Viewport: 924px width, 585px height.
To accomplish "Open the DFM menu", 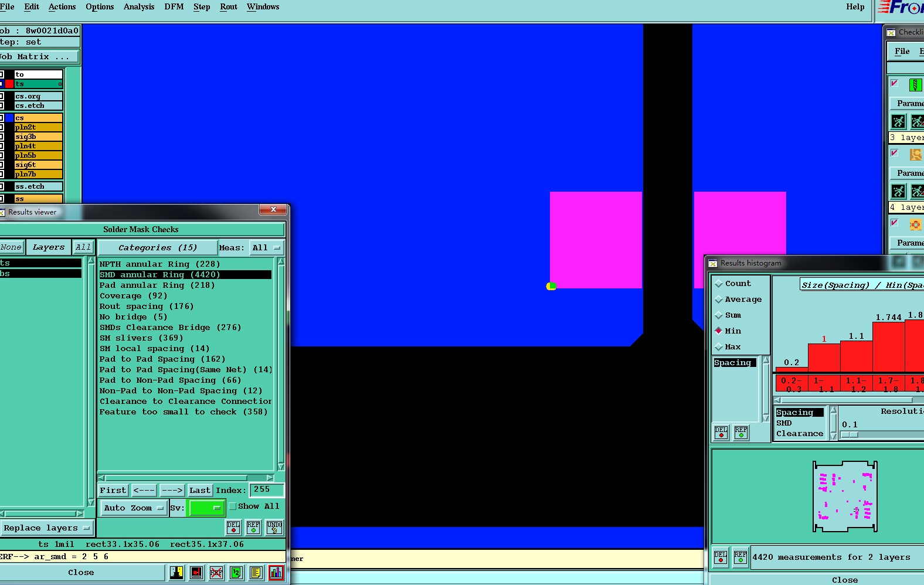I will [174, 7].
